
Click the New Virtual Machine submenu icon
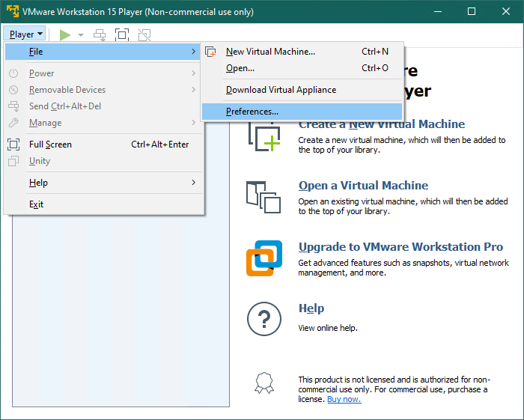point(210,52)
